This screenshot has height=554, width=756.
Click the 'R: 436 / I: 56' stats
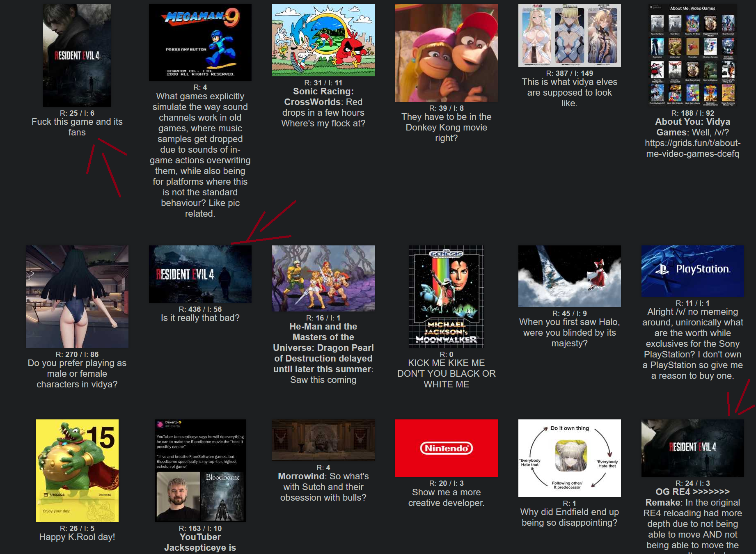point(200,309)
